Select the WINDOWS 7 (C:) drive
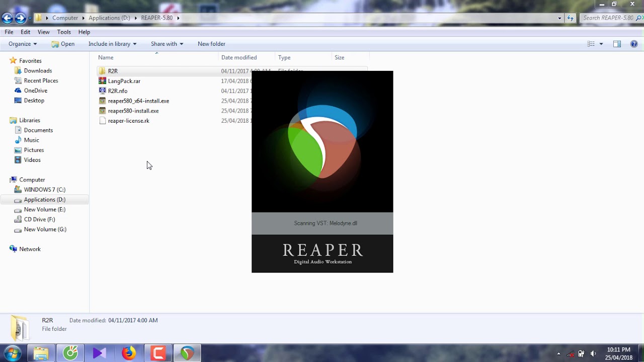 tap(44, 190)
